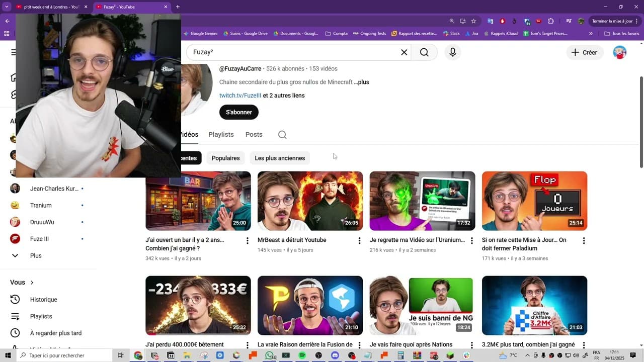This screenshot has height=362, width=644.
Task: Switch to the Posts tab
Action: pyautogui.click(x=254, y=135)
